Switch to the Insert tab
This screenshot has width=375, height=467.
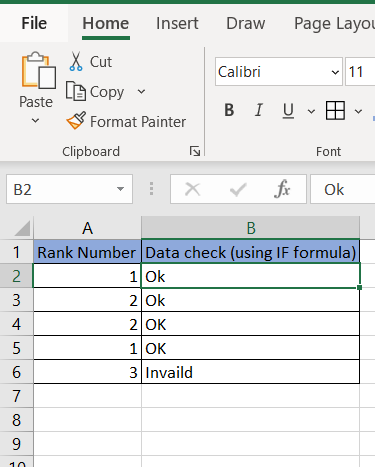pos(177,24)
